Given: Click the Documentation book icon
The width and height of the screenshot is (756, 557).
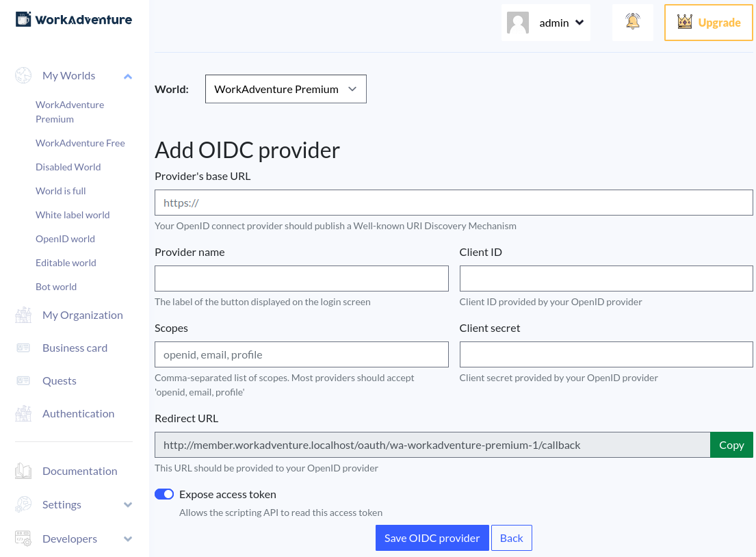Looking at the screenshot, I should coord(23,470).
